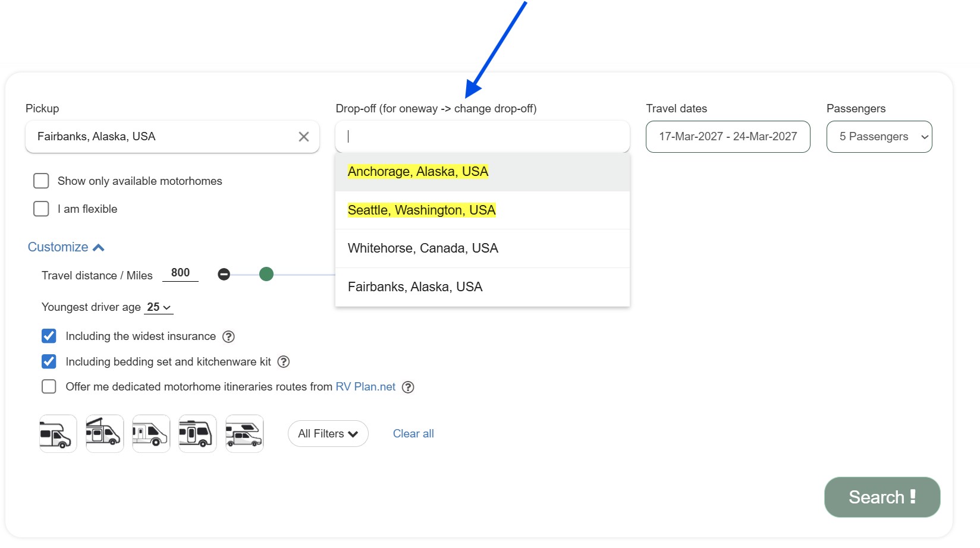Click the minus button on distance slider
Screen dimensions: 980x548
pyautogui.click(x=224, y=274)
